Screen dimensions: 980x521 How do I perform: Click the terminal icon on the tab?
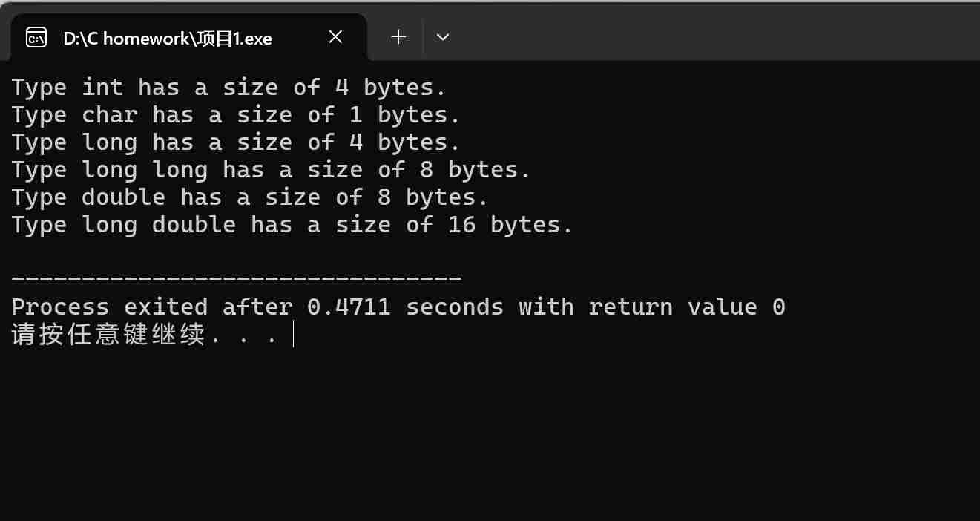[36, 37]
